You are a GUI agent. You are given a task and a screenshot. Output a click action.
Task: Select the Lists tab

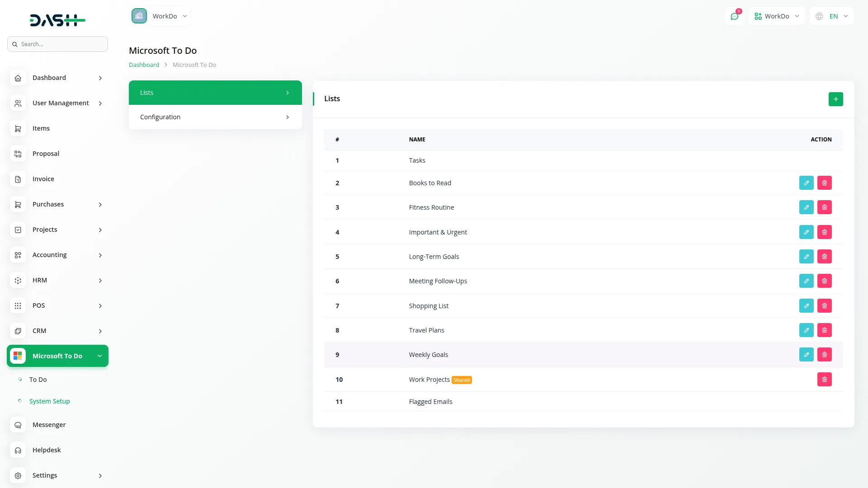[215, 93]
